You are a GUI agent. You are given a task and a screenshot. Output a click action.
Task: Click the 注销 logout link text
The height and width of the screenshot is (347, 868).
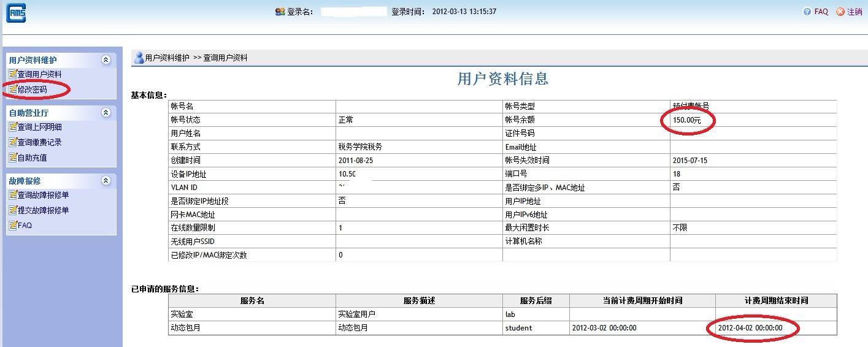(855, 12)
